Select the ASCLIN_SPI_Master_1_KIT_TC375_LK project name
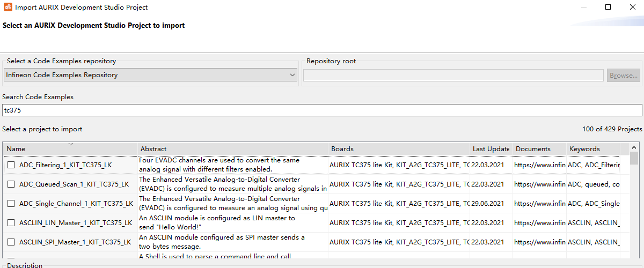Image resolution: width=644 pixels, height=268 pixels. [x=75, y=242]
